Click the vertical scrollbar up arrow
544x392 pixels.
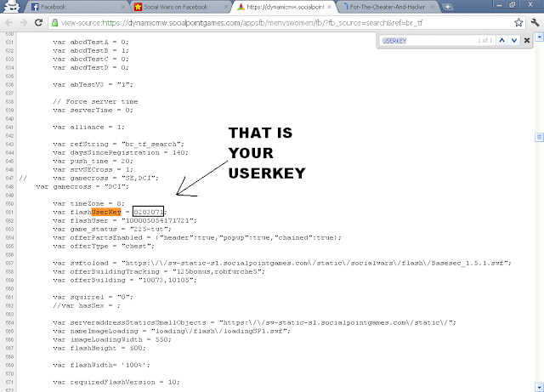(539, 37)
